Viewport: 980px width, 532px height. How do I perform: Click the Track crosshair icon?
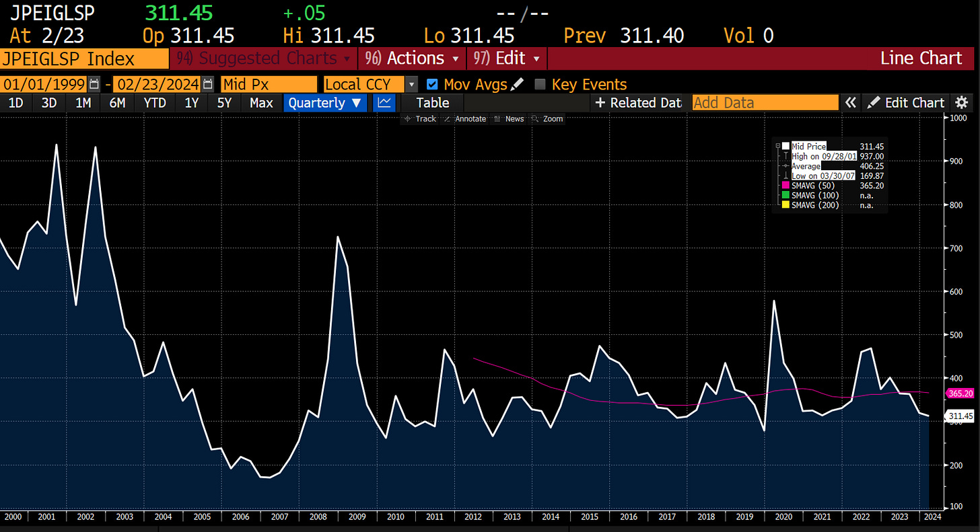(409, 118)
